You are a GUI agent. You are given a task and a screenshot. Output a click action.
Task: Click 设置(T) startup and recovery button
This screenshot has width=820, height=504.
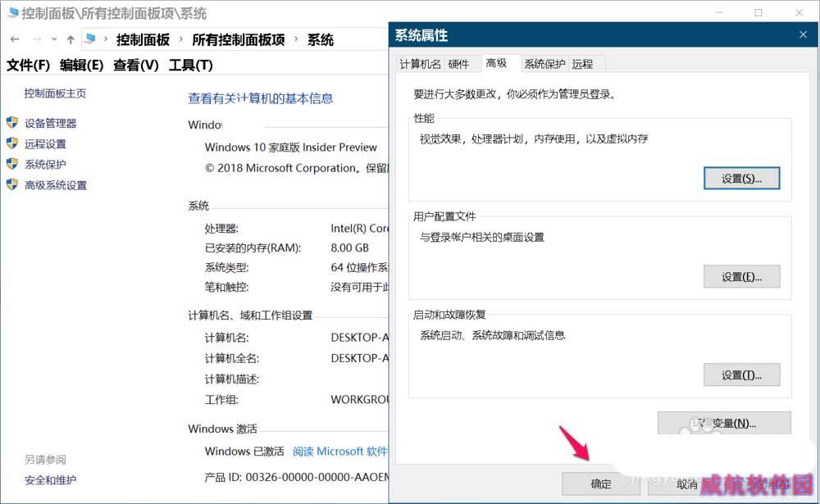741,375
